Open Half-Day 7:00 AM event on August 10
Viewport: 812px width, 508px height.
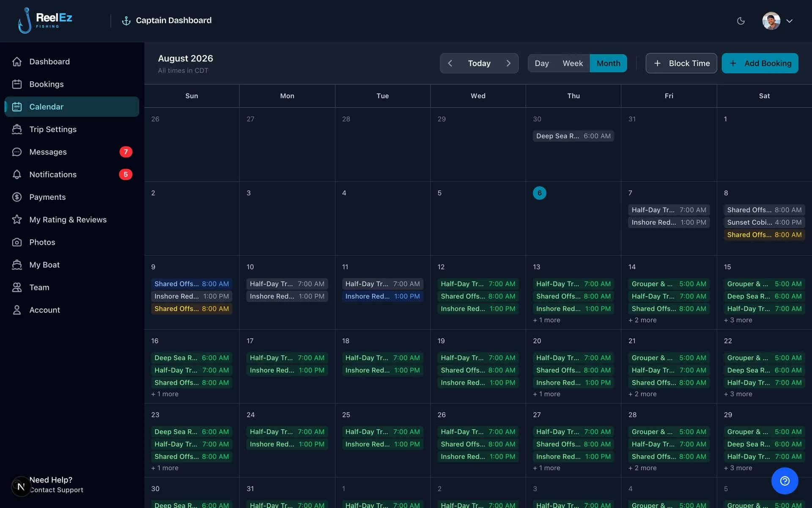pyautogui.click(x=287, y=284)
